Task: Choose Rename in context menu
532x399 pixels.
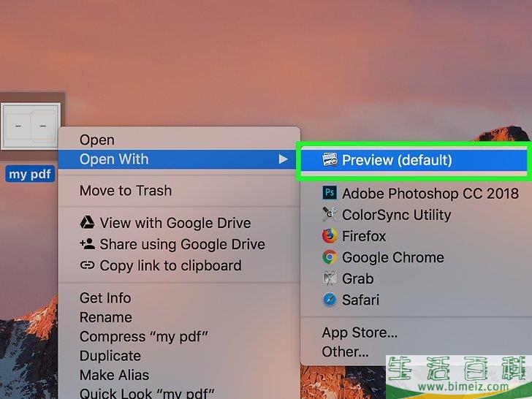Action: point(179,317)
